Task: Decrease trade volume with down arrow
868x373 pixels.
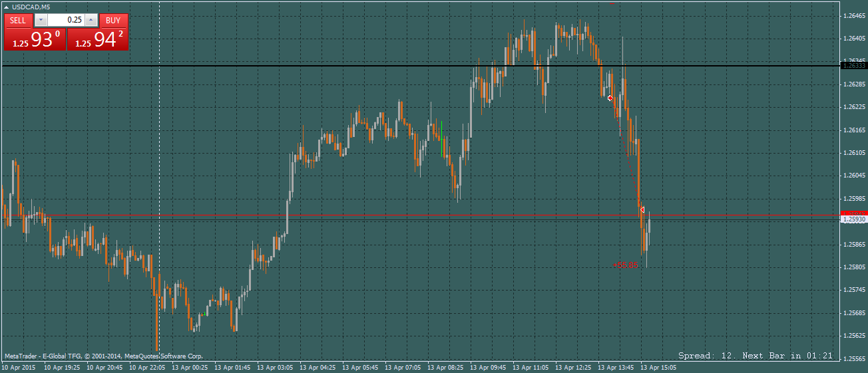Action: click(41, 21)
